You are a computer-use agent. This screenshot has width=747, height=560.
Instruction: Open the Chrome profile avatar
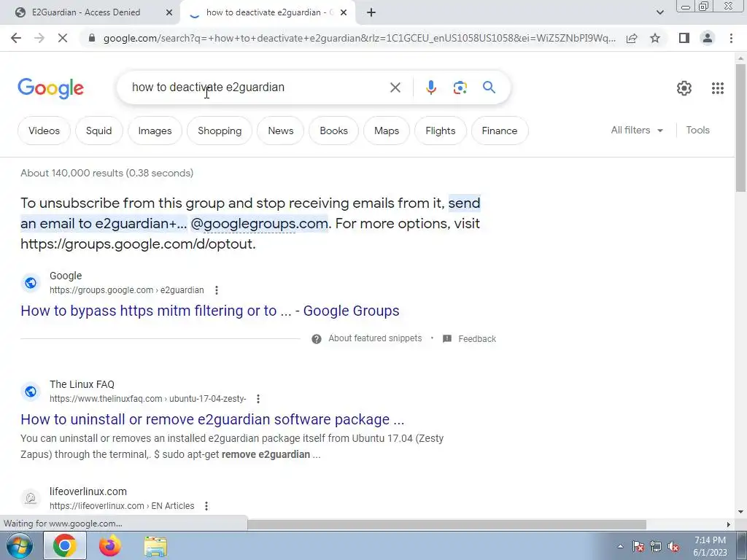pos(708,38)
